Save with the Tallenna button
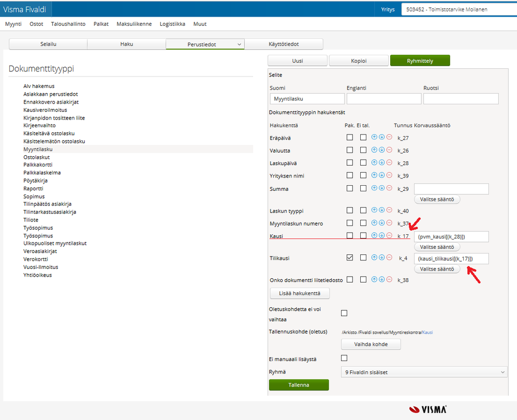The width and height of the screenshot is (517, 420). pyautogui.click(x=299, y=385)
